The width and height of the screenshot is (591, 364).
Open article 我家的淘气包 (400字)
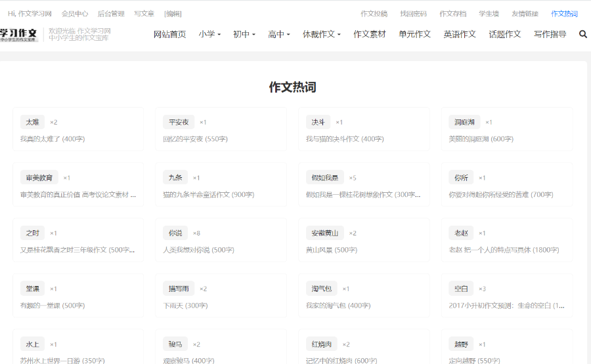pyautogui.click(x=338, y=306)
